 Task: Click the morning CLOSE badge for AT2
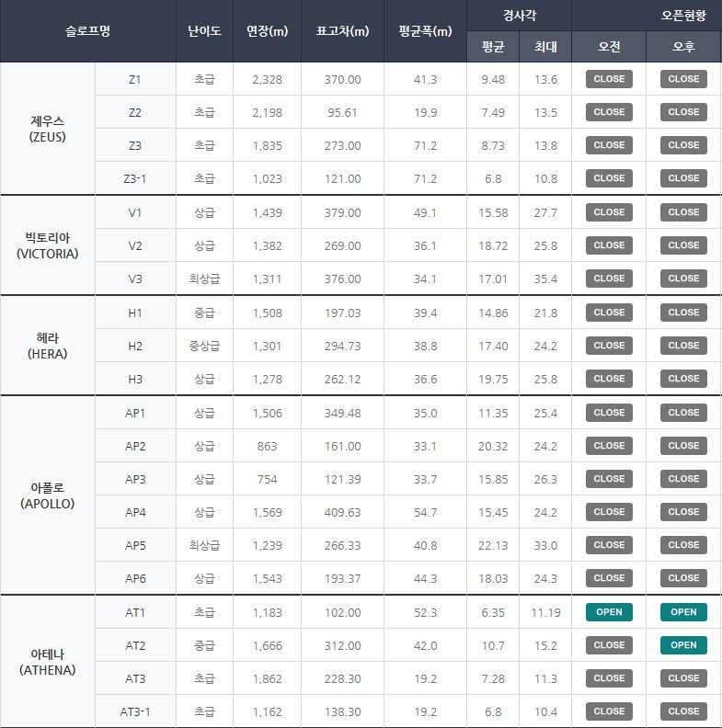click(609, 645)
